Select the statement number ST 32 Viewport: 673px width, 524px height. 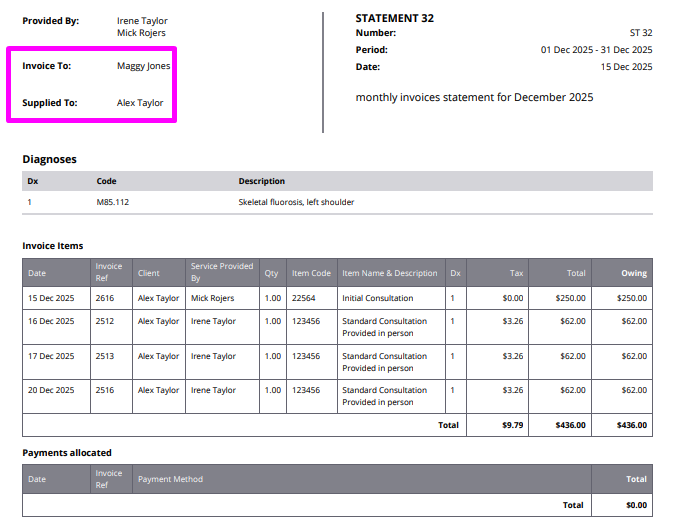click(x=640, y=33)
